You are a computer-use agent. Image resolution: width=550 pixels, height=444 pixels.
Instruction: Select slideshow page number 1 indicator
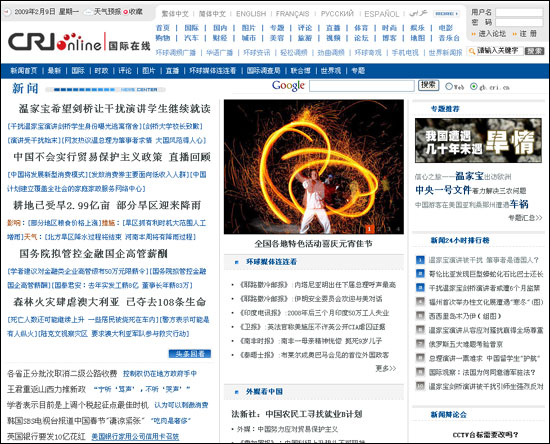pos(369,229)
